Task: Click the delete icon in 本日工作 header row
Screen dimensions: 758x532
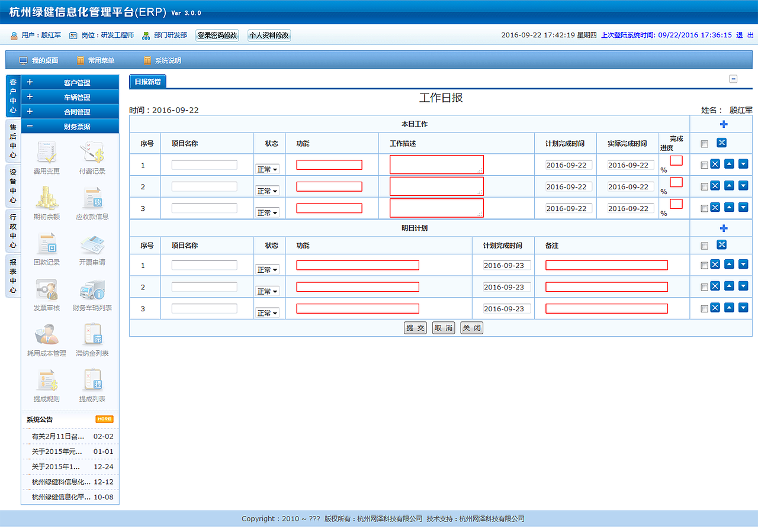Action: (x=721, y=143)
